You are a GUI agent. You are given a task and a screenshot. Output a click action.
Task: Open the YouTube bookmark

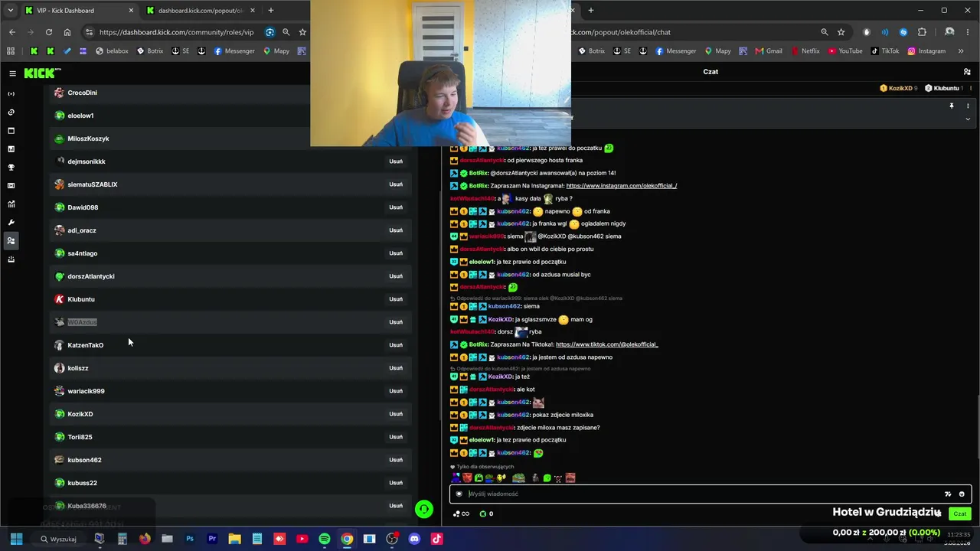coord(844,51)
